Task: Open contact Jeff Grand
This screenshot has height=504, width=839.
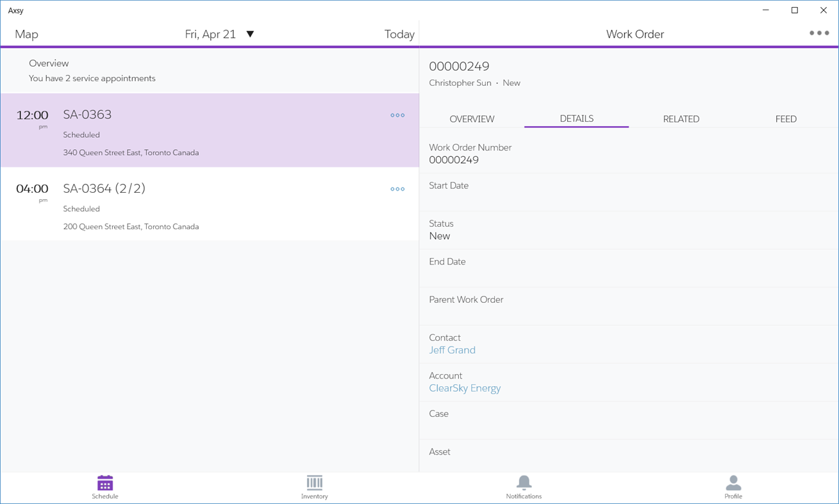Action: pyautogui.click(x=453, y=350)
